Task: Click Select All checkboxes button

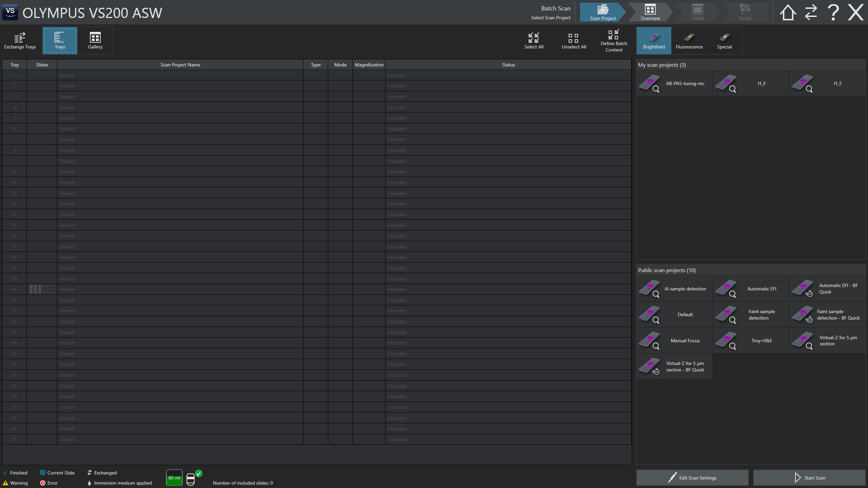Action: coord(534,41)
